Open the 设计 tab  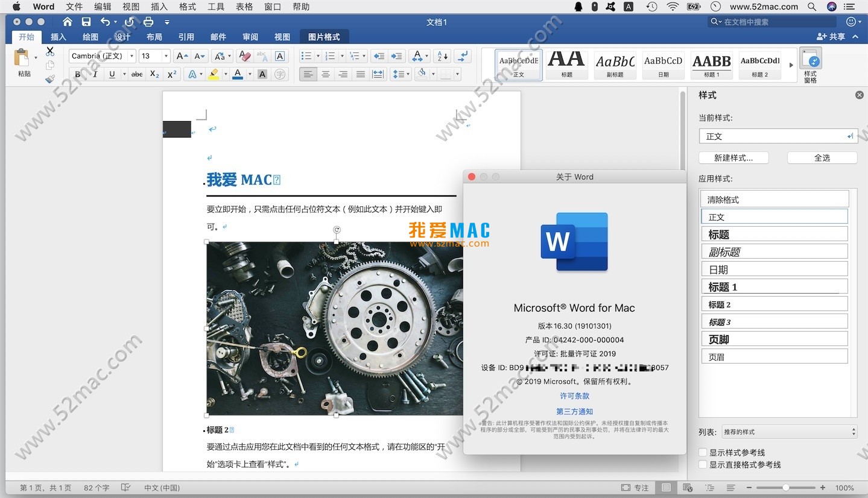(x=122, y=37)
